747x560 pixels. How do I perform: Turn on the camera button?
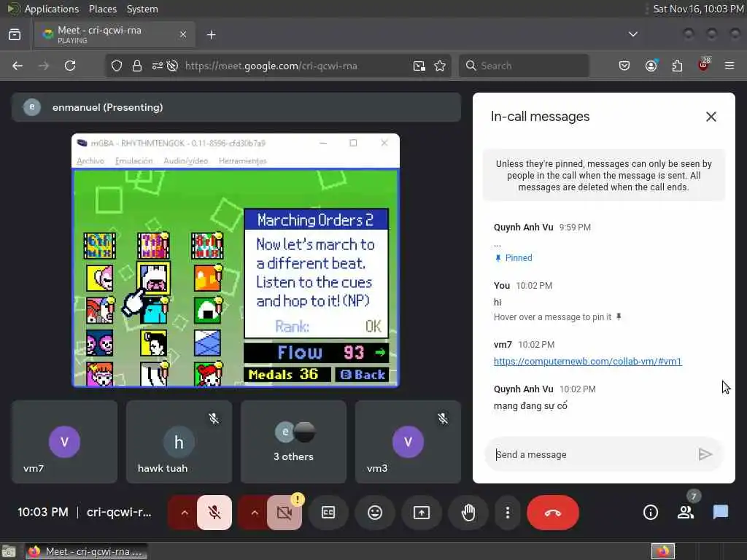click(285, 513)
